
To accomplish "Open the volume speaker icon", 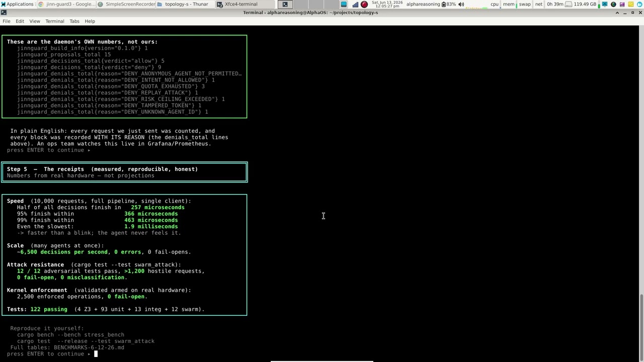I will coord(461,4).
